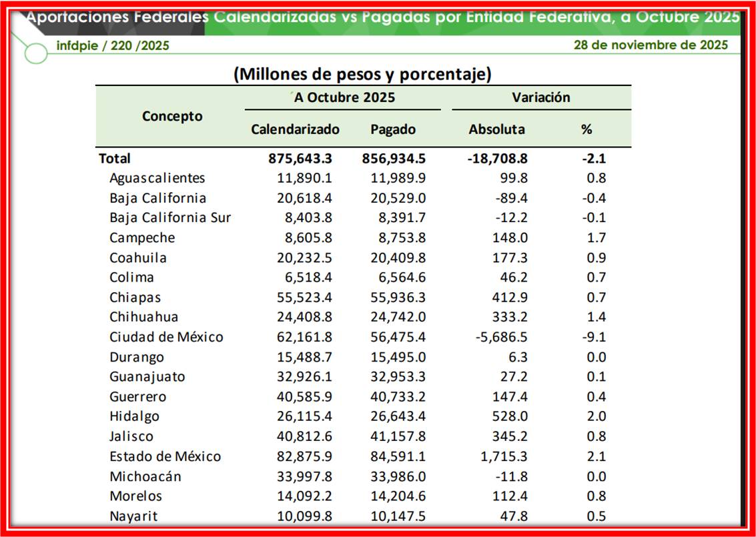Click the Baja California Sur row label
The image size is (756, 537).
pos(170,217)
